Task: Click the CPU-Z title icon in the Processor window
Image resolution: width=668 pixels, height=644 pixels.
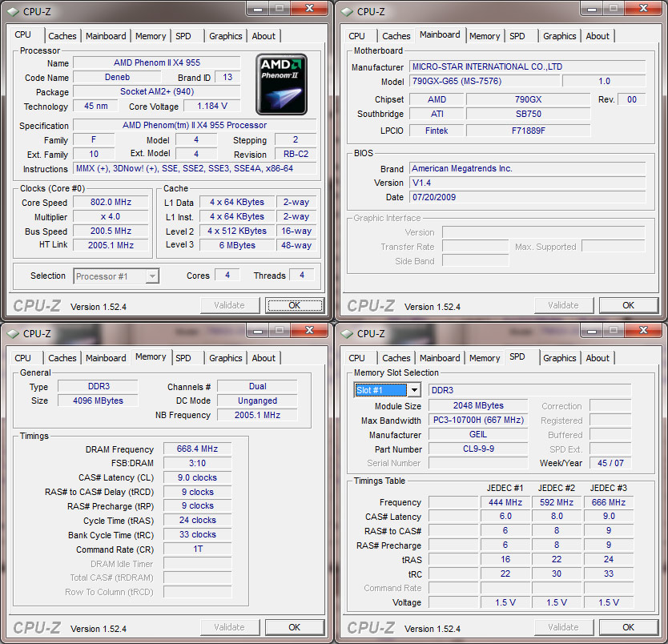Action: pos(13,12)
